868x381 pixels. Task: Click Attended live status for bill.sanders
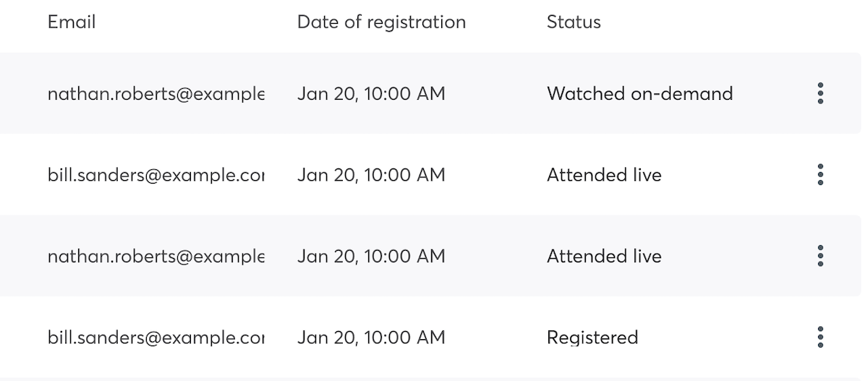604,174
